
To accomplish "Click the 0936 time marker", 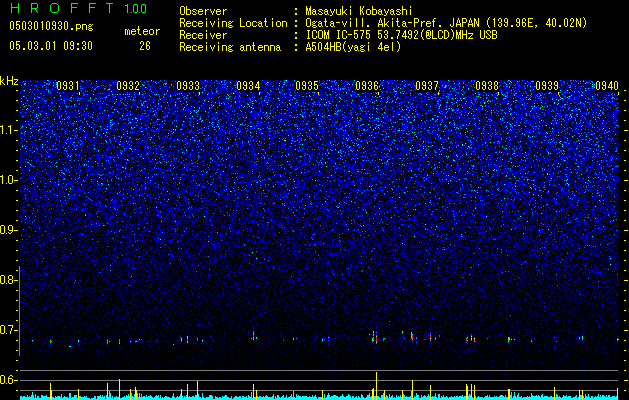I will pos(367,85).
